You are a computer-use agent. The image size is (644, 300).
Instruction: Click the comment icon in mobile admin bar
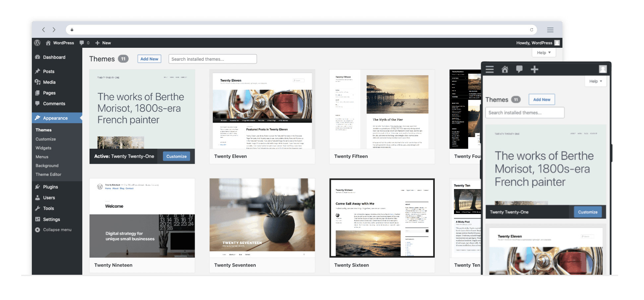pyautogui.click(x=519, y=69)
